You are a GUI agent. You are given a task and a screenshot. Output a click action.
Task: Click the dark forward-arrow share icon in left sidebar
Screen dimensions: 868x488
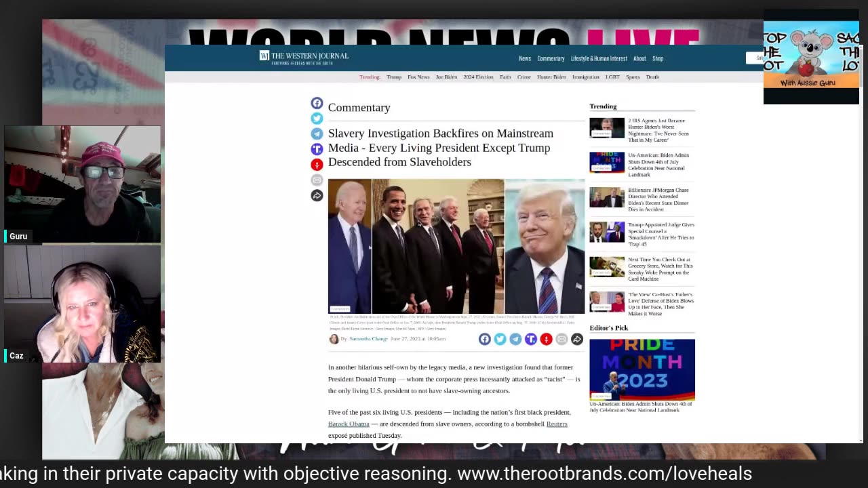tap(317, 196)
